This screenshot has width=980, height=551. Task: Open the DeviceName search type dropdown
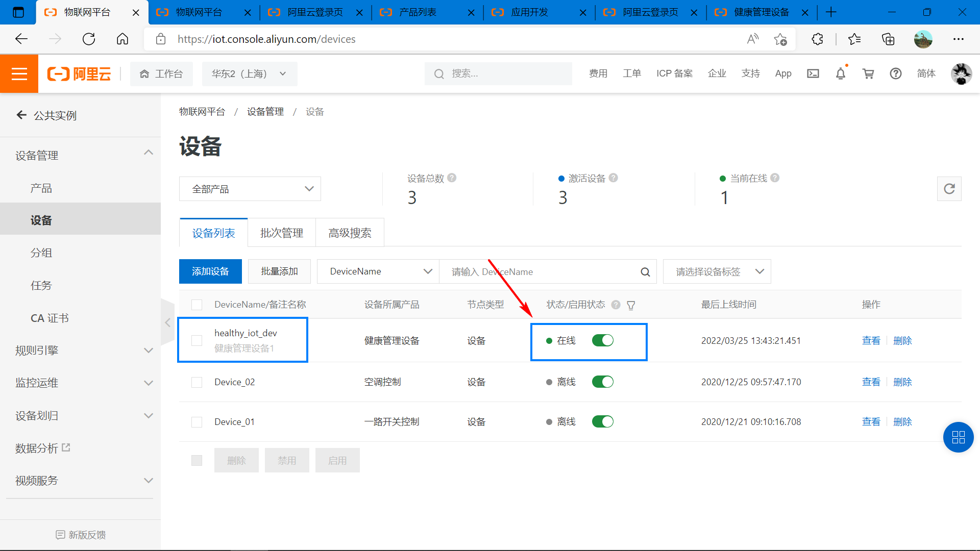378,271
